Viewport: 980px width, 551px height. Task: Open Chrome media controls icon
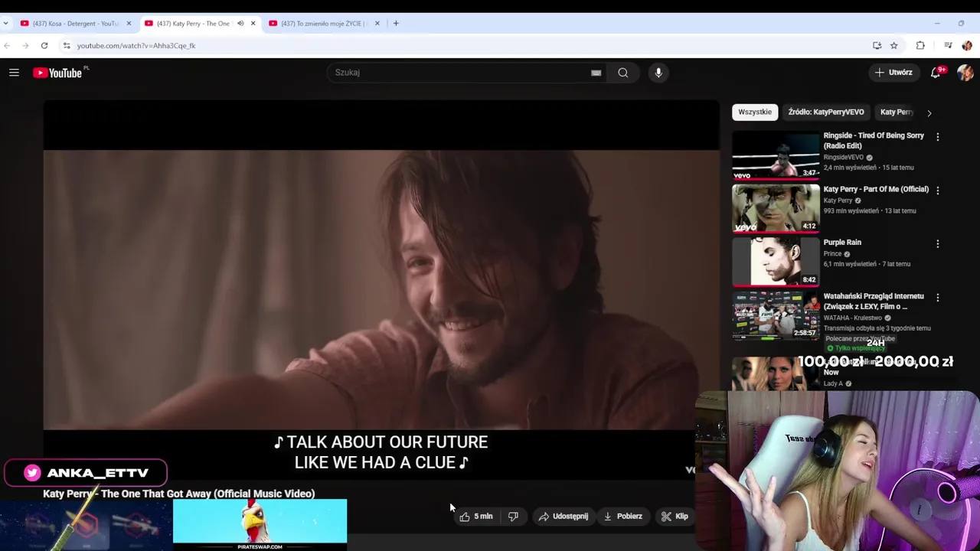coord(948,46)
